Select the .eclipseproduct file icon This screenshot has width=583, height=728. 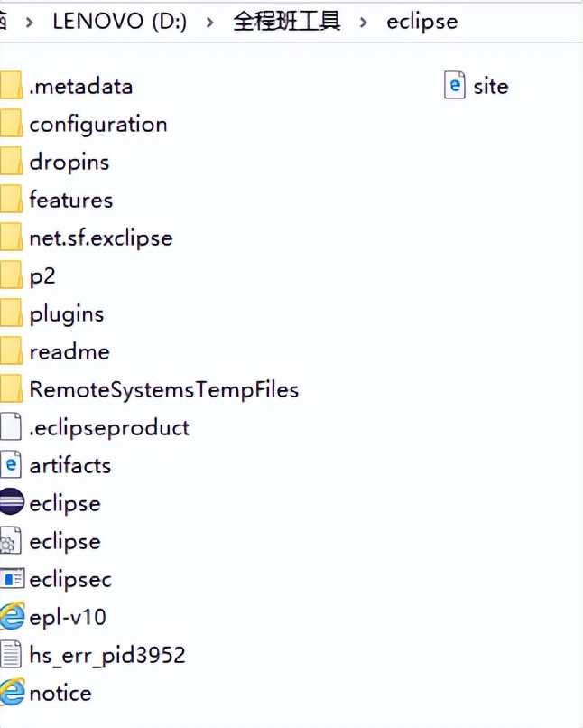point(12,427)
